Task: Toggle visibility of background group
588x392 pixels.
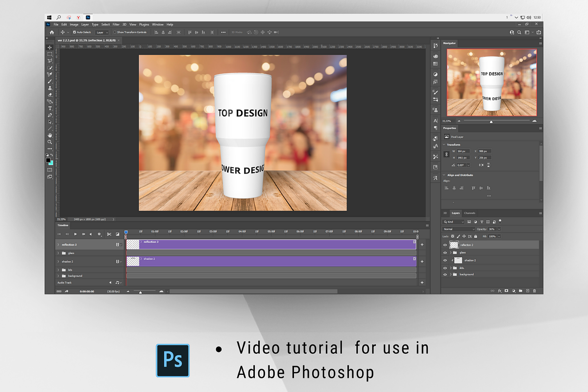Action: point(445,274)
